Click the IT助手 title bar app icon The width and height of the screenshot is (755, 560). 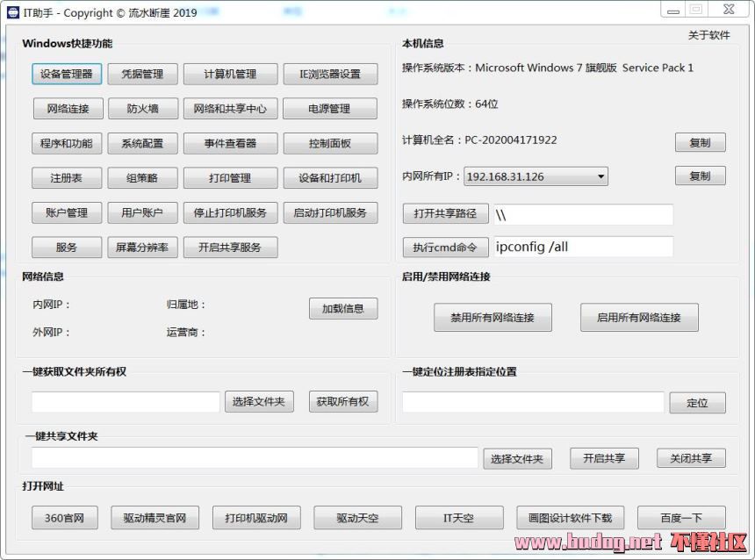13,12
